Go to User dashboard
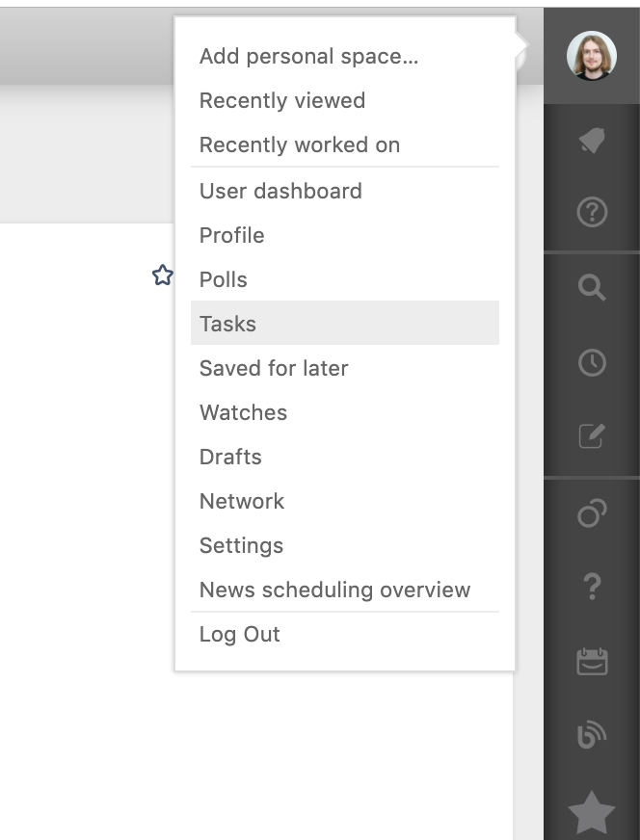This screenshot has height=840, width=640. (x=280, y=191)
